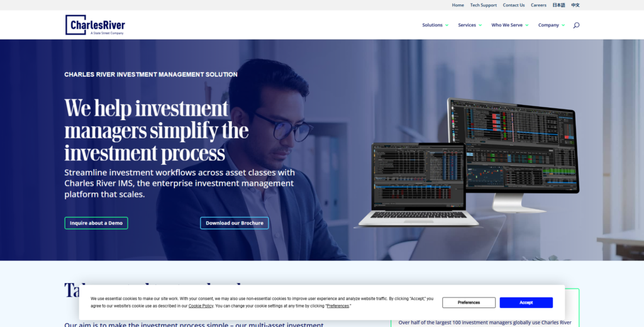This screenshot has height=327, width=644.
Task: Click the underlined Preferences link in cookie text
Action: 338,306
